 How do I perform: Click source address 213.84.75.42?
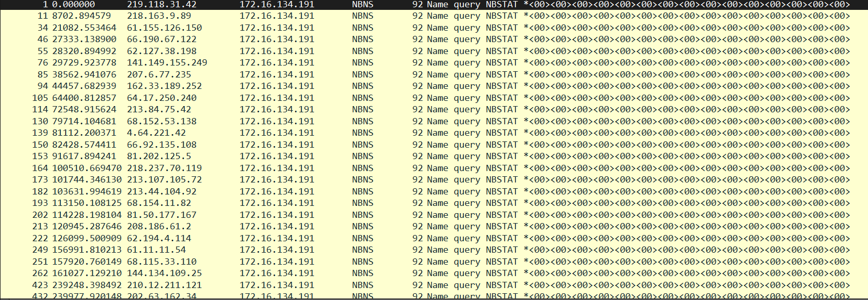159,109
